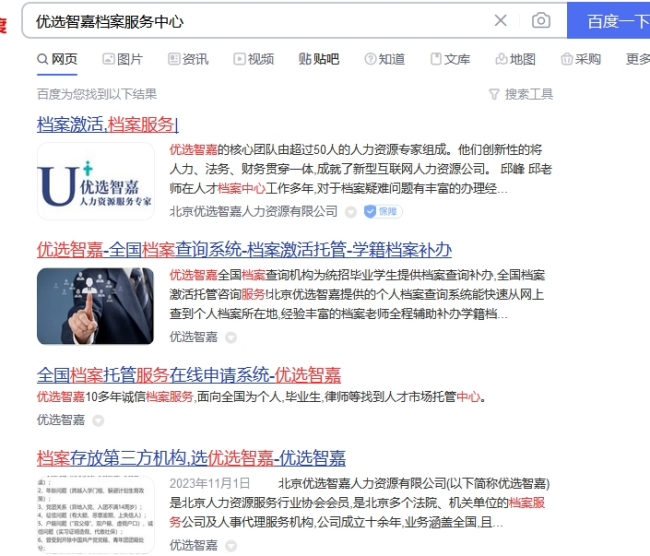Viewport: 650px width, 556px height.
Task: Switch to the 资讯 tab
Action: 188,59
